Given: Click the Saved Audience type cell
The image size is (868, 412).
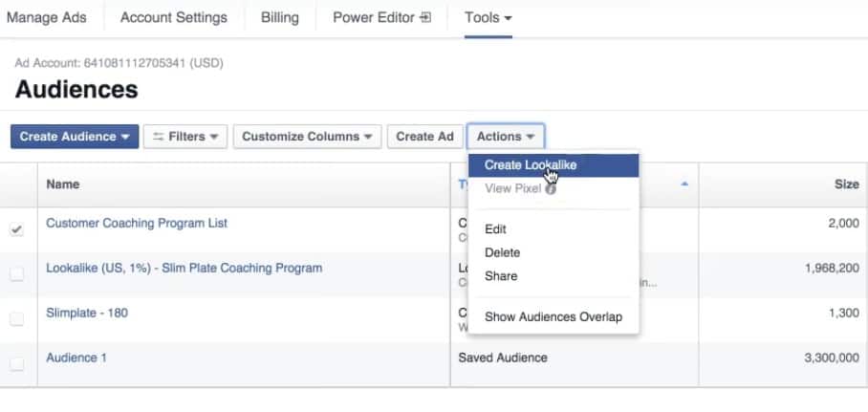Looking at the screenshot, I should (x=503, y=358).
